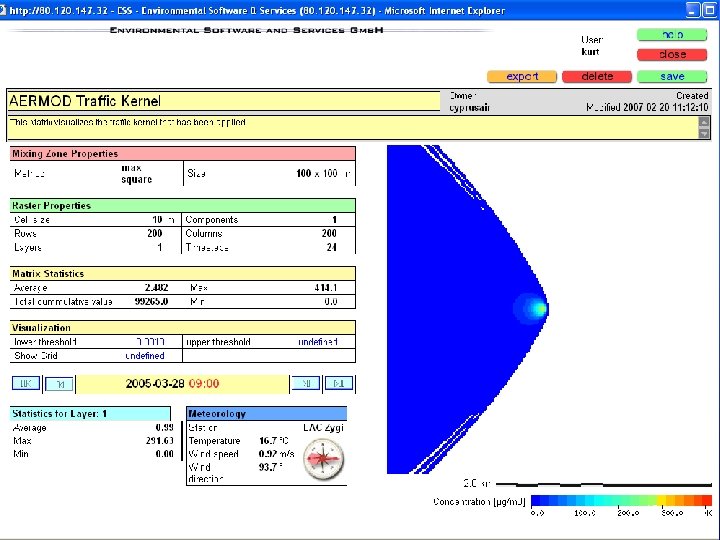This screenshot has height=540, width=720.
Task: Jump to last timestep with rightmost playback button
Action: 340,383
